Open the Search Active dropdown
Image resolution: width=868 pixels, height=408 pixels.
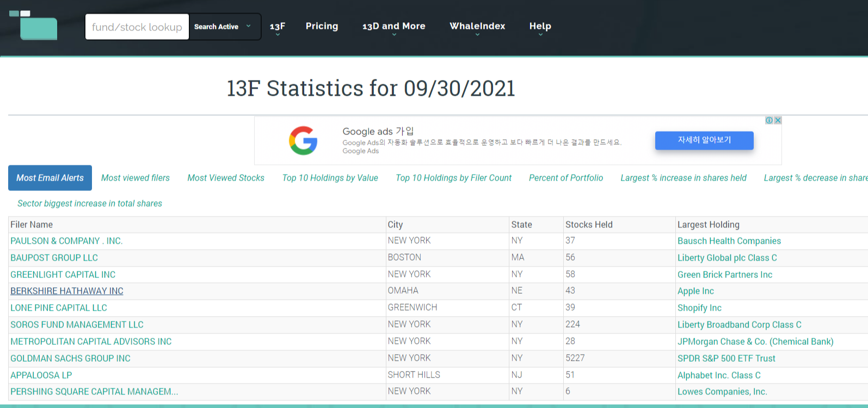click(225, 27)
